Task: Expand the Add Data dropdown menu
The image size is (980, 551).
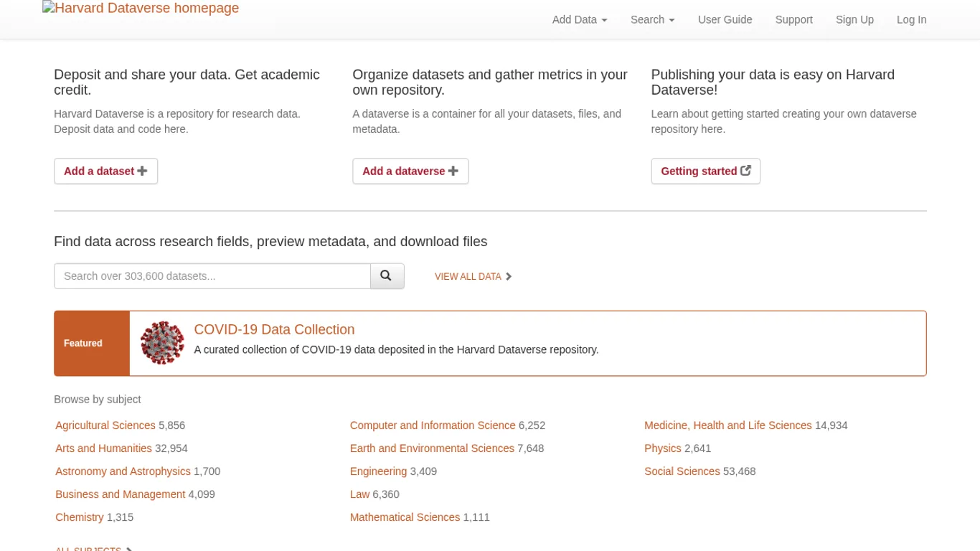Action: tap(580, 19)
